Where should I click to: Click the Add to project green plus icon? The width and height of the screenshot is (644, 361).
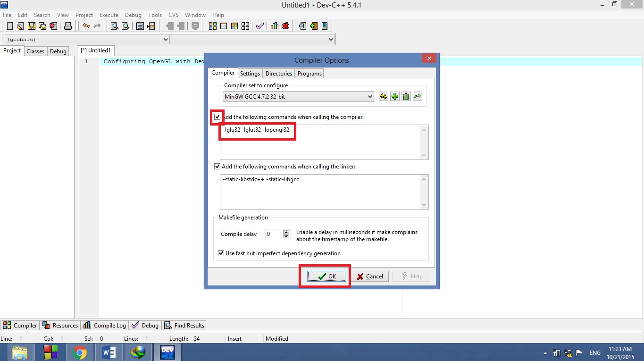tap(314, 26)
